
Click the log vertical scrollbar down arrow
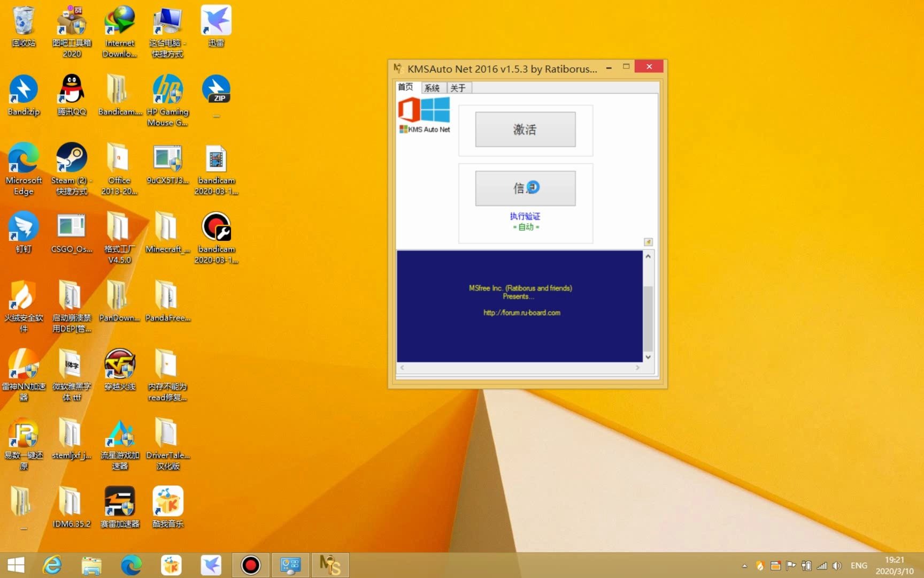[x=648, y=357]
